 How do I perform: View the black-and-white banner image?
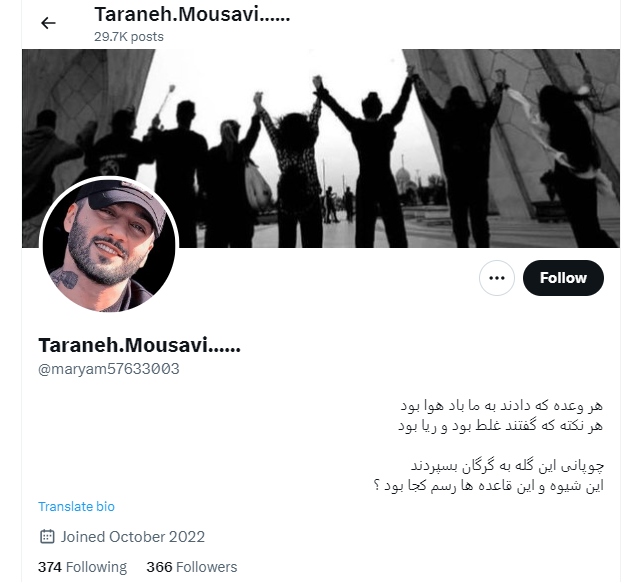pyautogui.click(x=321, y=148)
